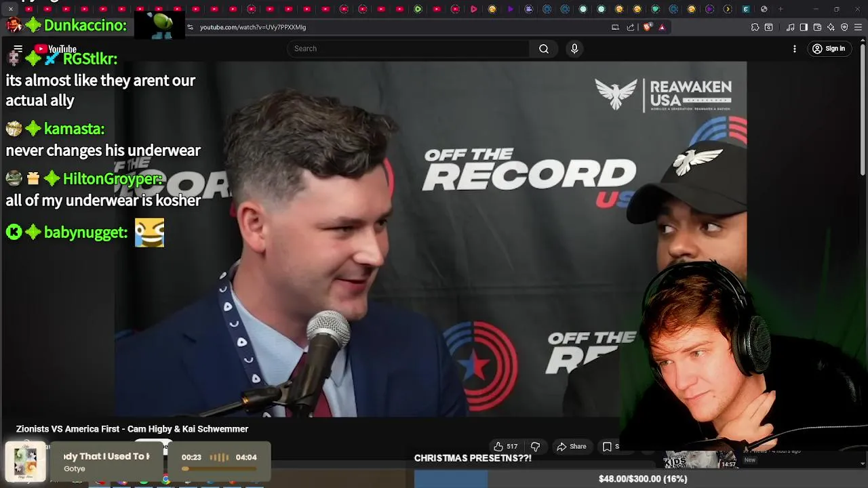Click the laughing emoji in babynugget's message

[149, 232]
